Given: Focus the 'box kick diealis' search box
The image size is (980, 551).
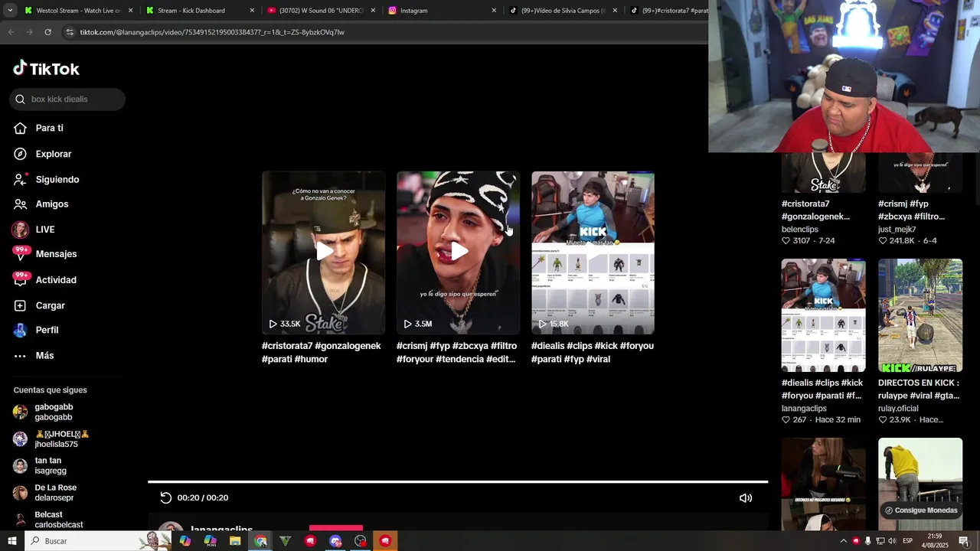Looking at the screenshot, I should pos(67,99).
